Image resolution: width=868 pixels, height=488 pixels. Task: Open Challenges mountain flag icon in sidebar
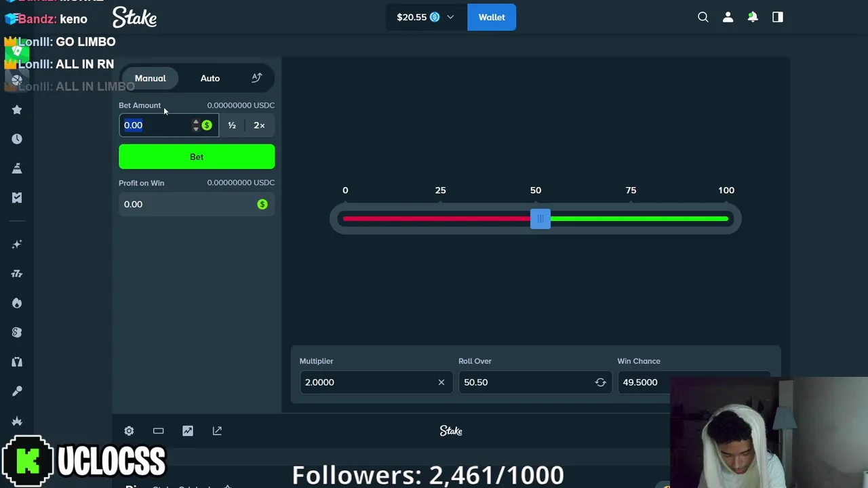(x=17, y=168)
